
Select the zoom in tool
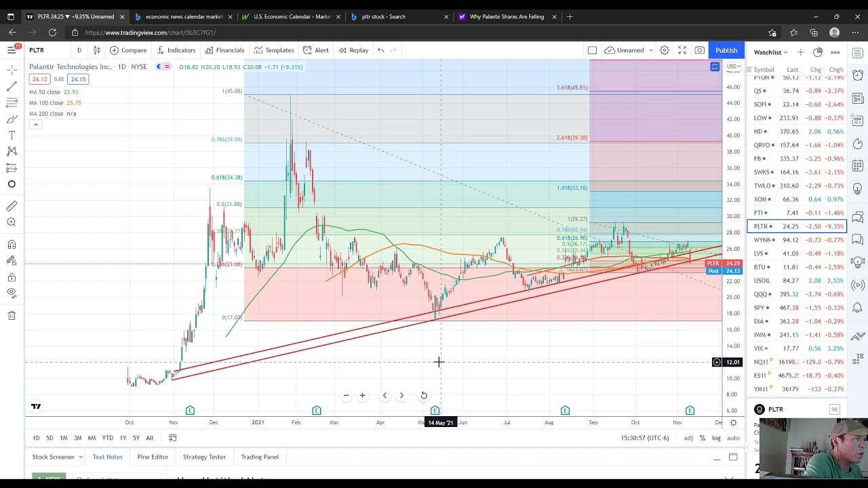pyautogui.click(x=12, y=222)
